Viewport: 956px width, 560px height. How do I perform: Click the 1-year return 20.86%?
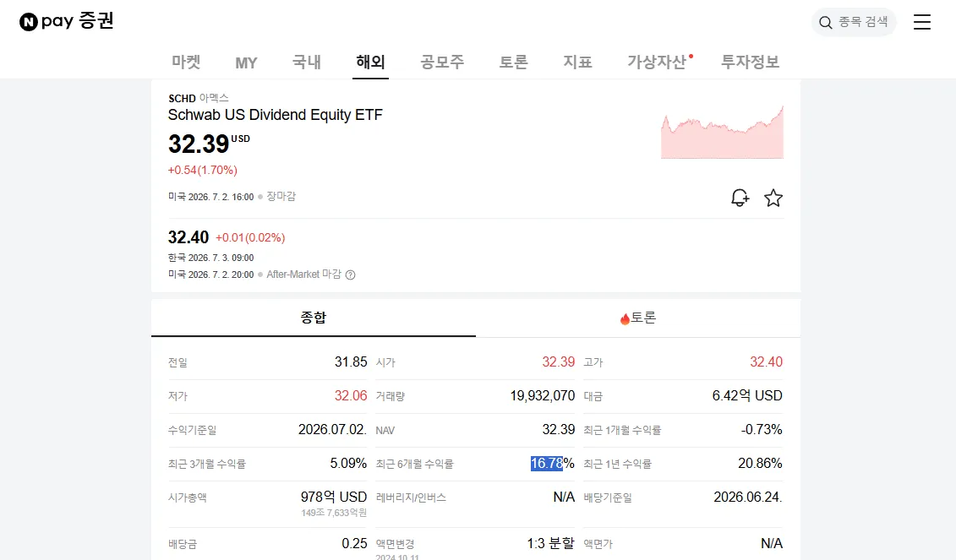(760, 464)
